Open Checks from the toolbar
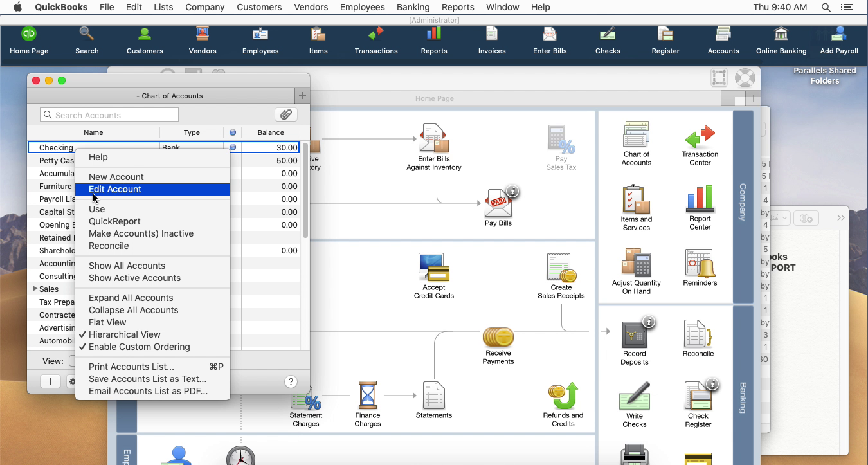This screenshot has height=465, width=868. click(x=608, y=41)
